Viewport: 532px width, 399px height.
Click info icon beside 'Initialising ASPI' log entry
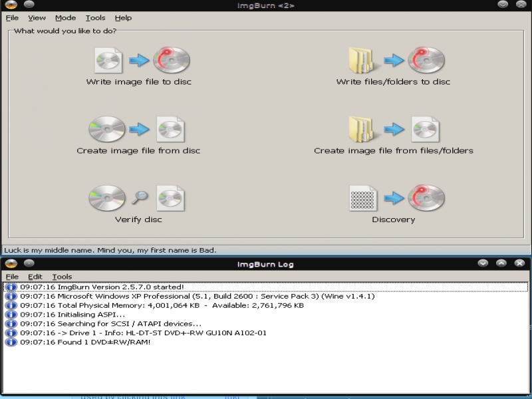click(11, 315)
